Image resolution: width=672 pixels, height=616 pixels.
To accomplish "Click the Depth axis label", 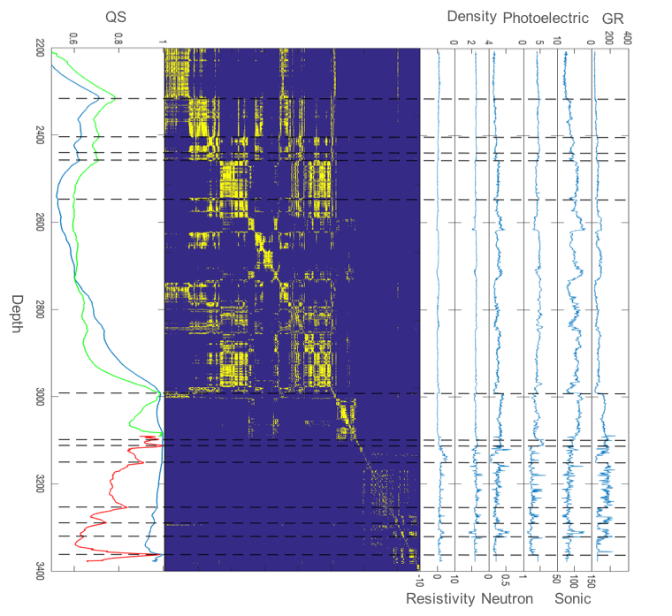I will click(x=17, y=314).
